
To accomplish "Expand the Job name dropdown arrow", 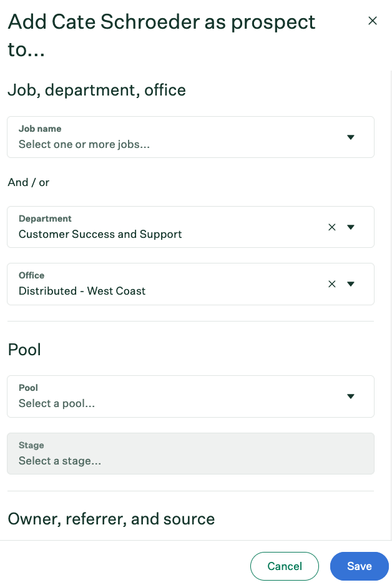I will (x=351, y=137).
